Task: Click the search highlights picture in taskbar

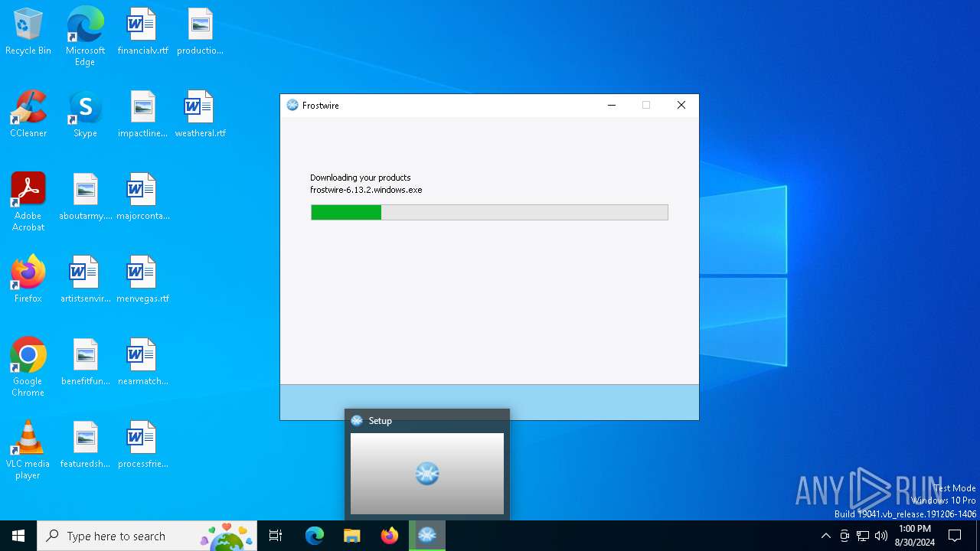Action: pos(227,536)
